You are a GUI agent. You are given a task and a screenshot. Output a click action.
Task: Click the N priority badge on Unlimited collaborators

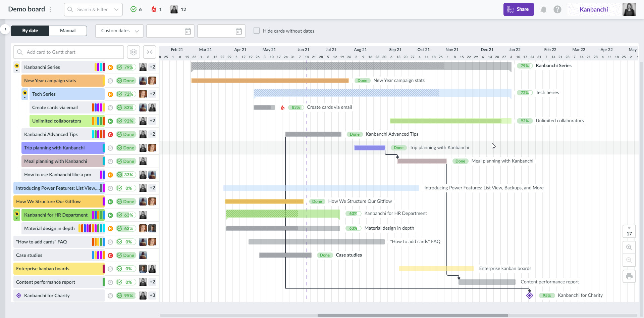pyautogui.click(x=110, y=121)
